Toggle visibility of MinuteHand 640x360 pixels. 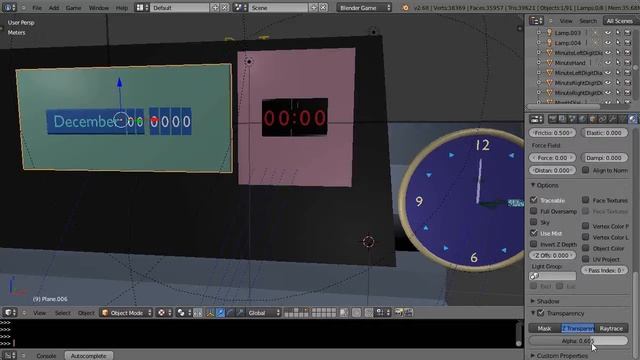pyautogui.click(x=608, y=62)
